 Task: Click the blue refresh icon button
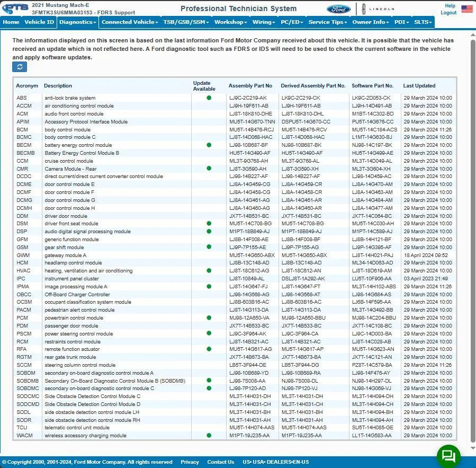pyautogui.click(x=20, y=67)
